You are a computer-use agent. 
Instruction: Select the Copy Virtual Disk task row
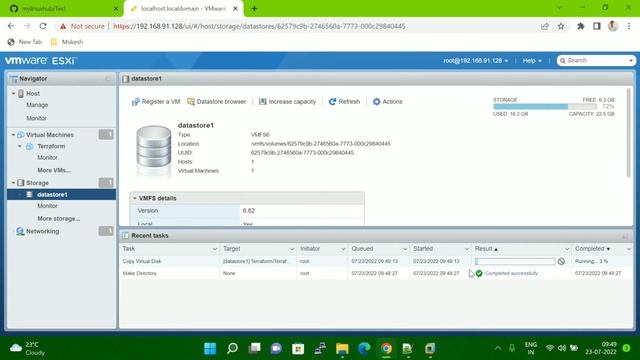[376, 261]
